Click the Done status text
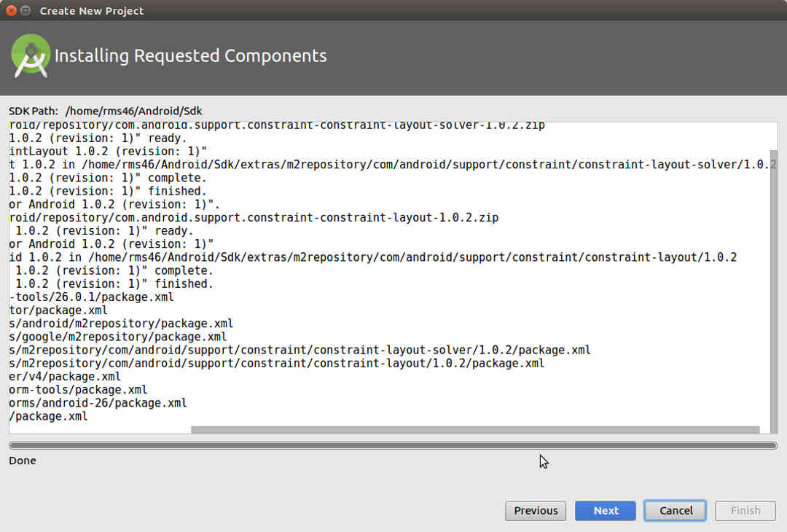787x532 pixels. pos(22,461)
